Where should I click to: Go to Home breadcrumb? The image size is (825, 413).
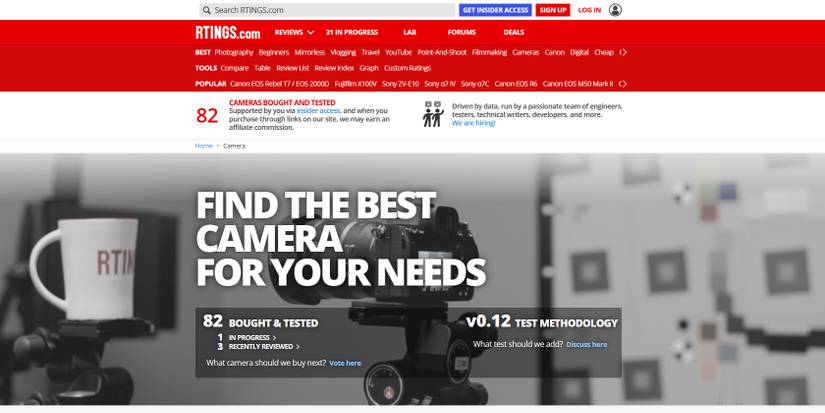coord(204,146)
